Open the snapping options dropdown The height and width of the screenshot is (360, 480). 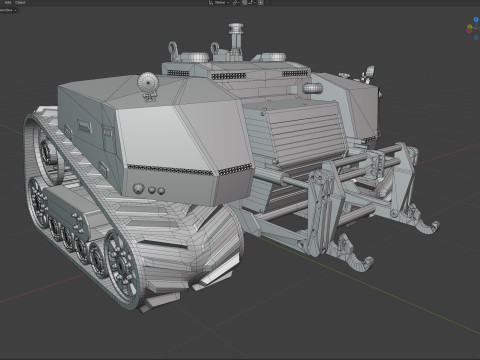[x=251, y=3]
